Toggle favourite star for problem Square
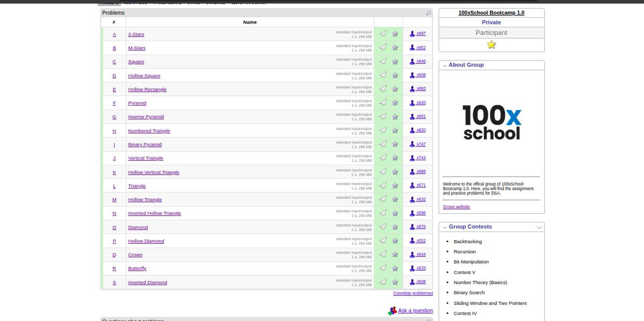 395,62
